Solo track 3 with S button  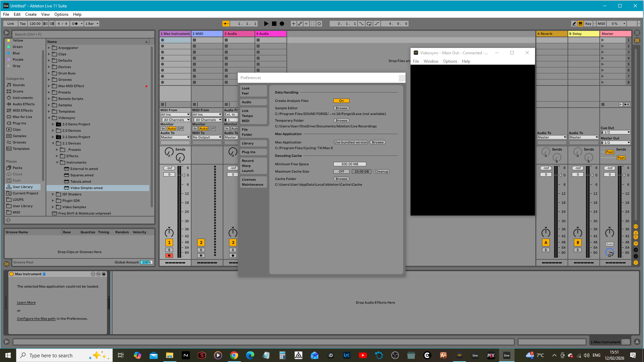(x=233, y=250)
